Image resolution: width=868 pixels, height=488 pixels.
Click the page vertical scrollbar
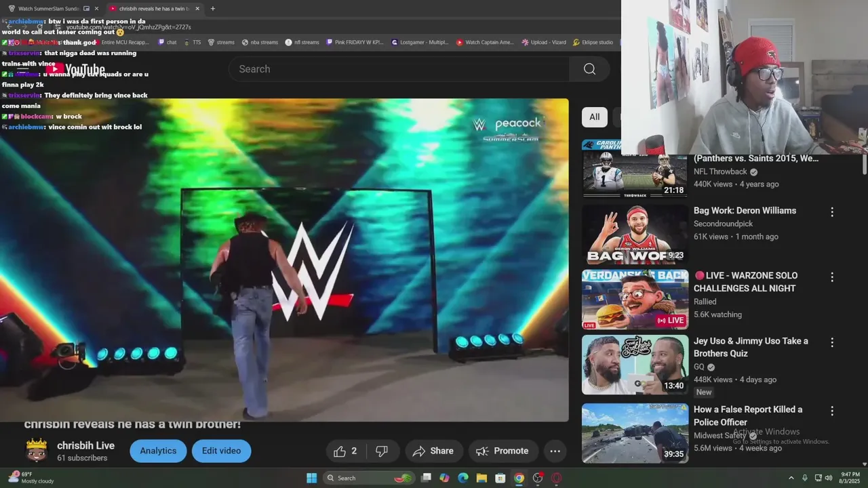pos(864,164)
